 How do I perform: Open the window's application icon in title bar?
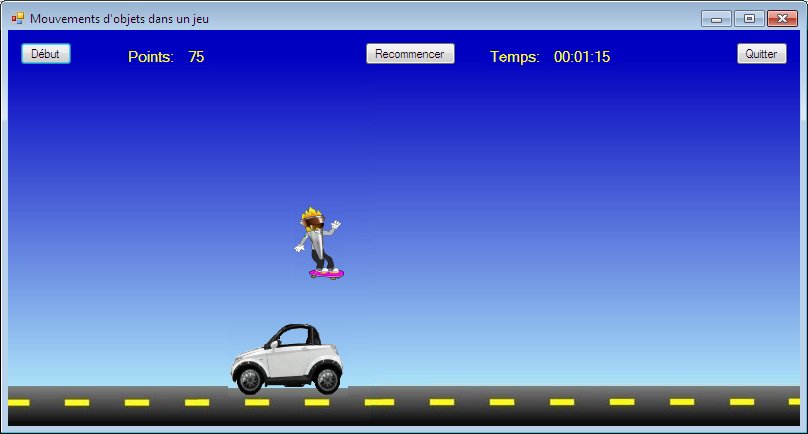coord(18,19)
